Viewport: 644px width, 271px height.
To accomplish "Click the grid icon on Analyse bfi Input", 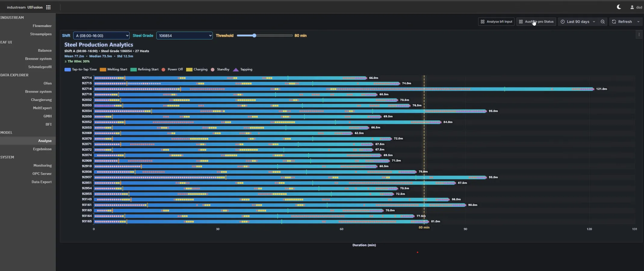I will tap(483, 22).
